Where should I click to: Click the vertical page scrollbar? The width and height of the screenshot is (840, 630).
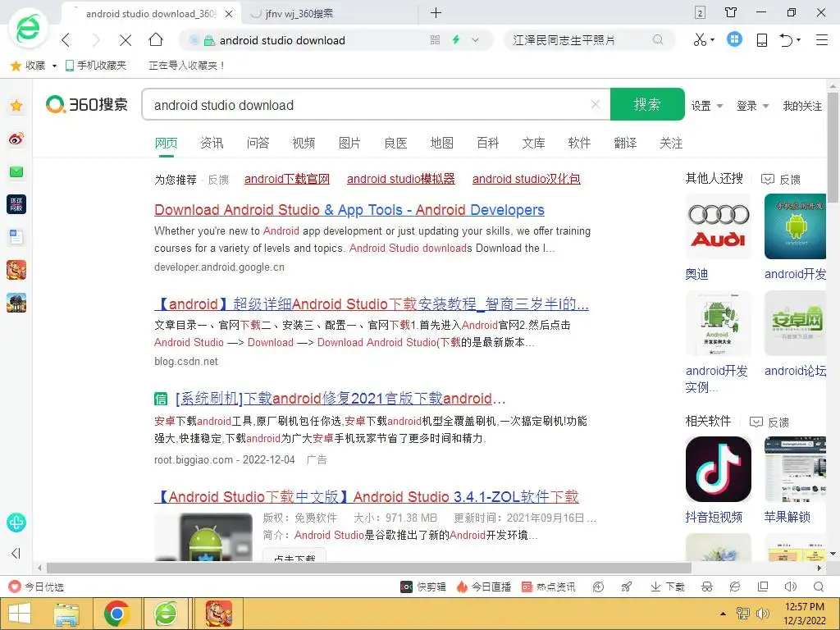pyautogui.click(x=833, y=148)
